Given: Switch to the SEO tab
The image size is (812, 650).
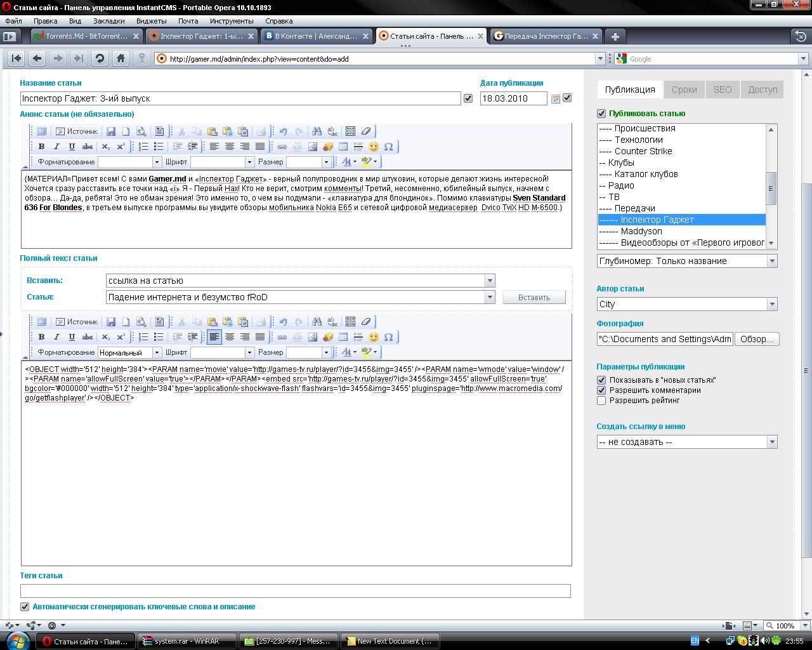Looking at the screenshot, I should (723, 90).
